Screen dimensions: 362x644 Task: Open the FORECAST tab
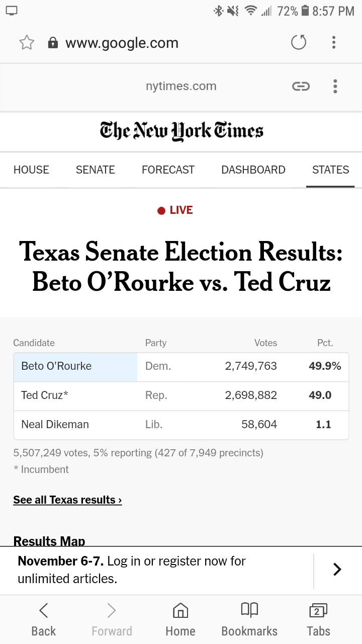168,170
